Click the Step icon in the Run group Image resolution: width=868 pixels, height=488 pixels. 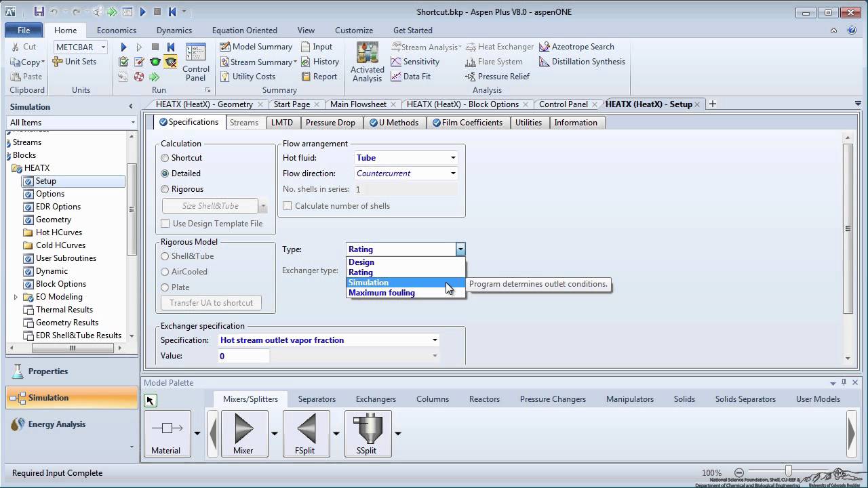tap(139, 47)
